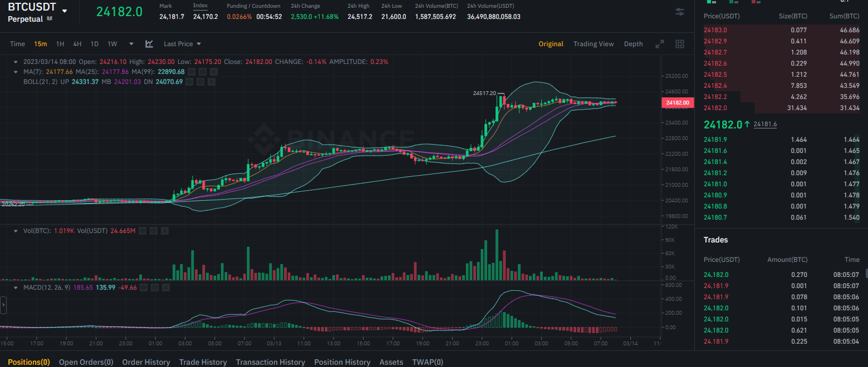Screen dimensions: 868x367
Task: Open the Positions(0) tab
Action: pos(29,362)
